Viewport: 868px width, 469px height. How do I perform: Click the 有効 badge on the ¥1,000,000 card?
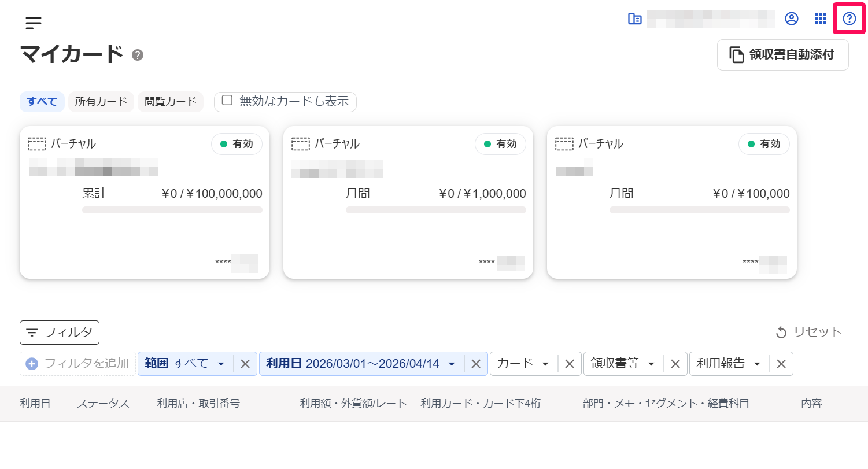pyautogui.click(x=500, y=144)
